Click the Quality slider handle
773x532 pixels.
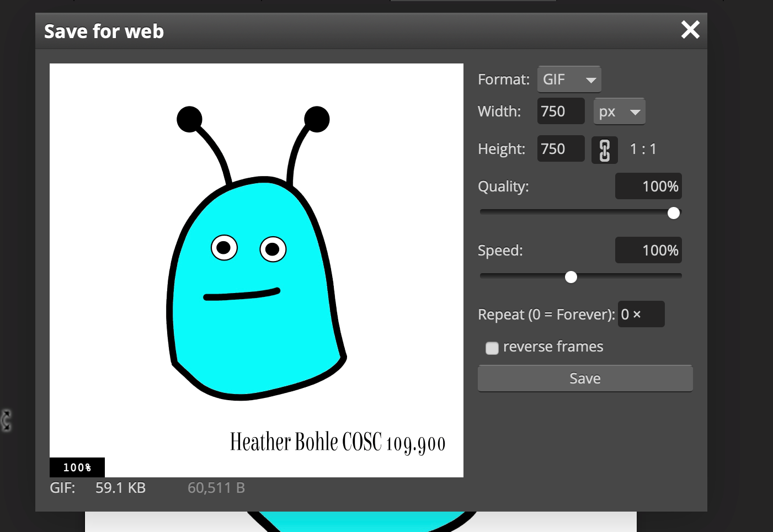click(673, 213)
